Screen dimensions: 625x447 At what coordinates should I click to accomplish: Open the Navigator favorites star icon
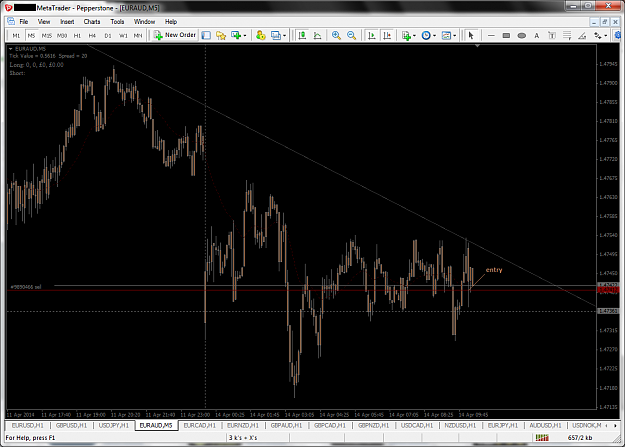(221, 35)
